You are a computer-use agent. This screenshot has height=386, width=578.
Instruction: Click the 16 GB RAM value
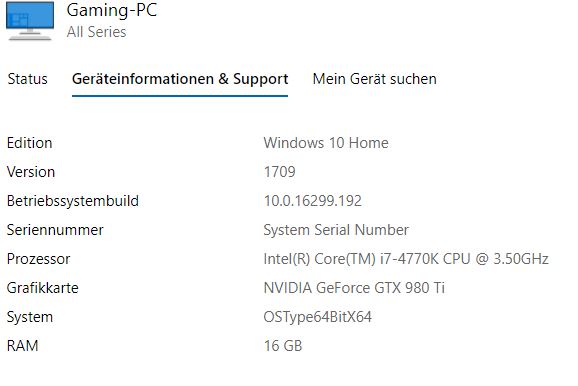(283, 346)
